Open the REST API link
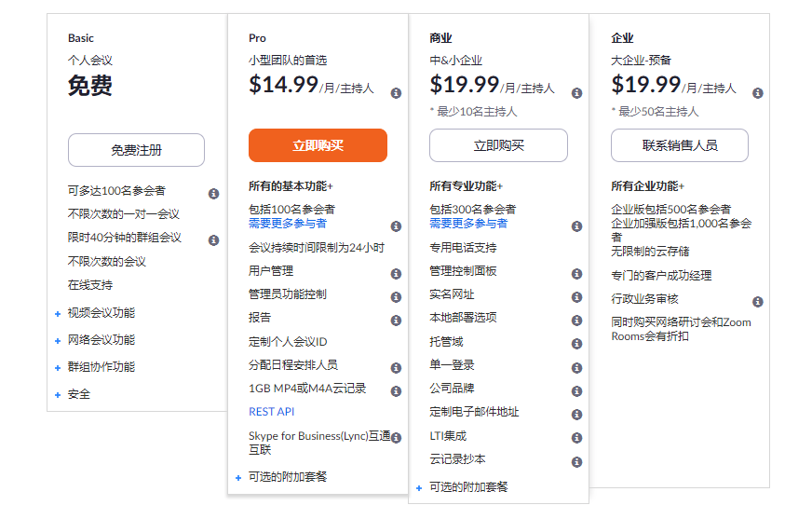The width and height of the screenshot is (812, 519). [x=271, y=412]
